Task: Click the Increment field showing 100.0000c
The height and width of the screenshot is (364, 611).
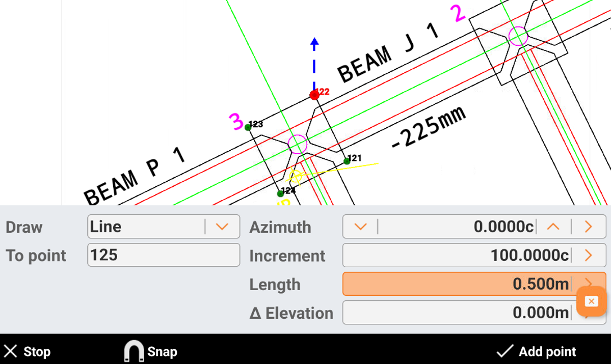Action: (x=484, y=255)
